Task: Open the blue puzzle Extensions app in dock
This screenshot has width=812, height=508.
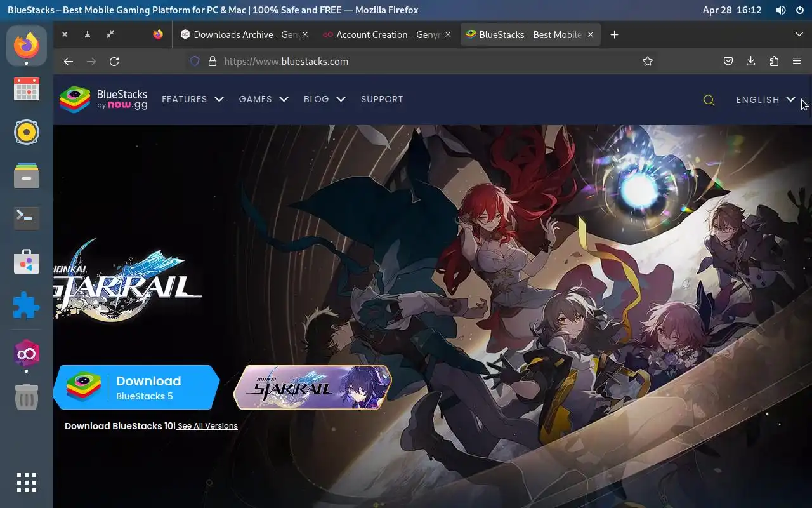Action: click(x=27, y=304)
